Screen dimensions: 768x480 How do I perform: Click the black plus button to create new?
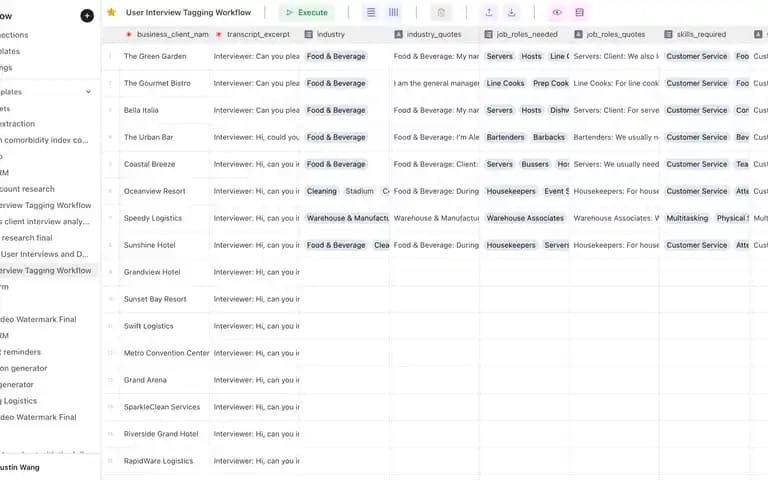[87, 16]
